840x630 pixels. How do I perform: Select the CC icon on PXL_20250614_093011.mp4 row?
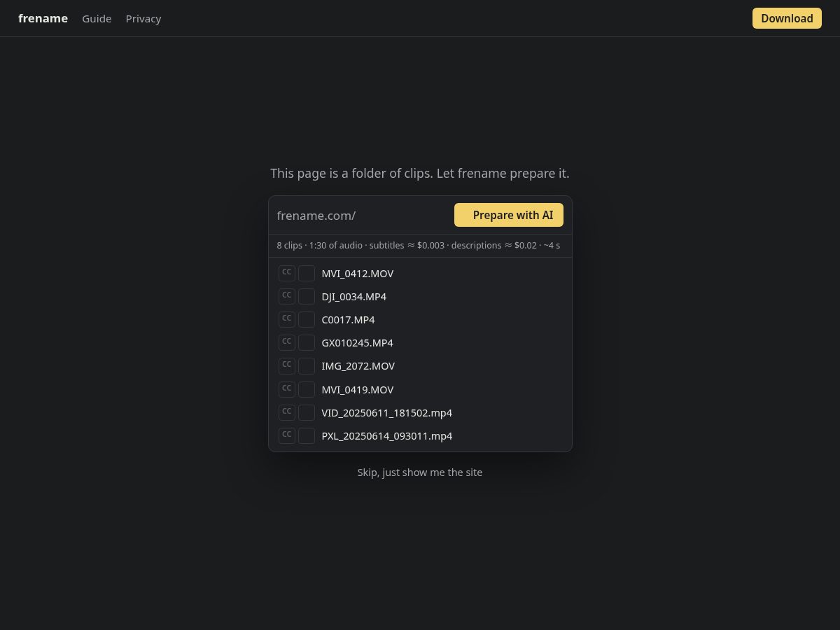[286, 435]
